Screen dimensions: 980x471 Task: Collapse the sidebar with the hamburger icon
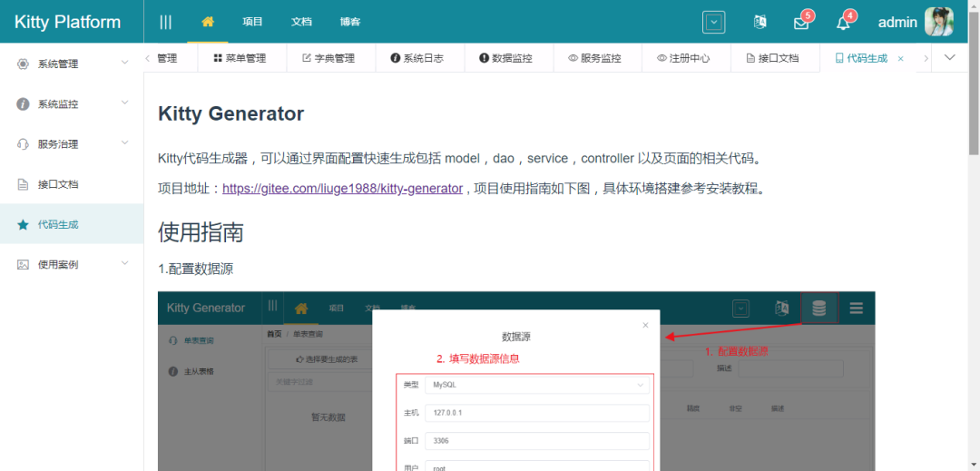pyautogui.click(x=166, y=22)
